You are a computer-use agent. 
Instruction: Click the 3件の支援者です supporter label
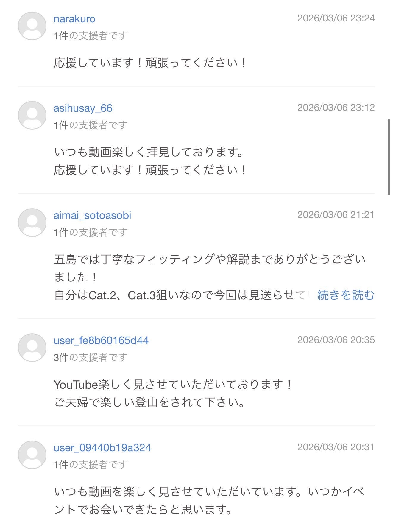(x=91, y=357)
